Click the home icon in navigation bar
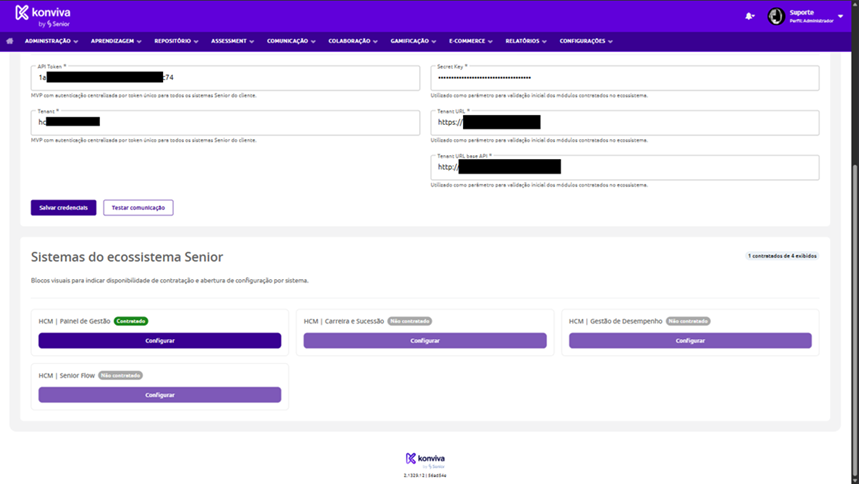Image resolution: width=859 pixels, height=484 pixels. coord(10,41)
